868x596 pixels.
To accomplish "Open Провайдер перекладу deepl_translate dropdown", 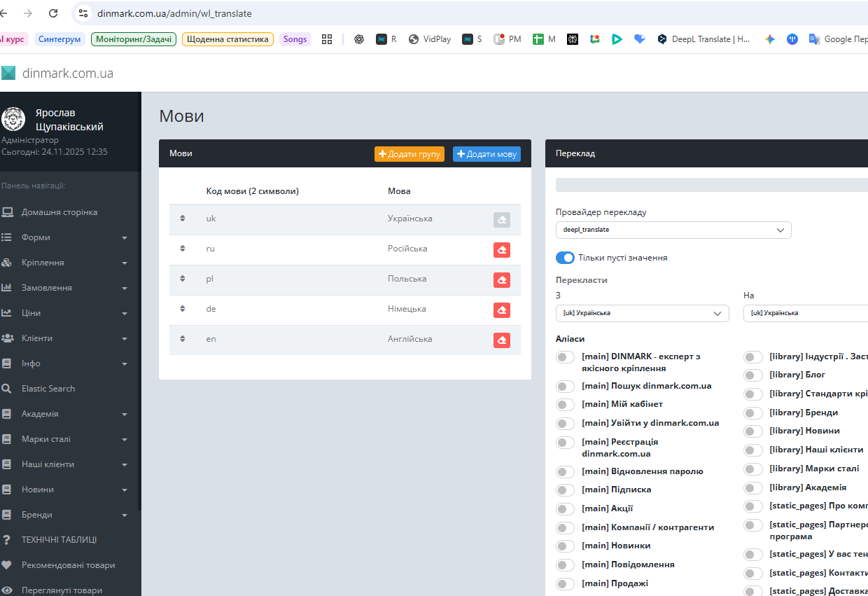I will 673,230.
